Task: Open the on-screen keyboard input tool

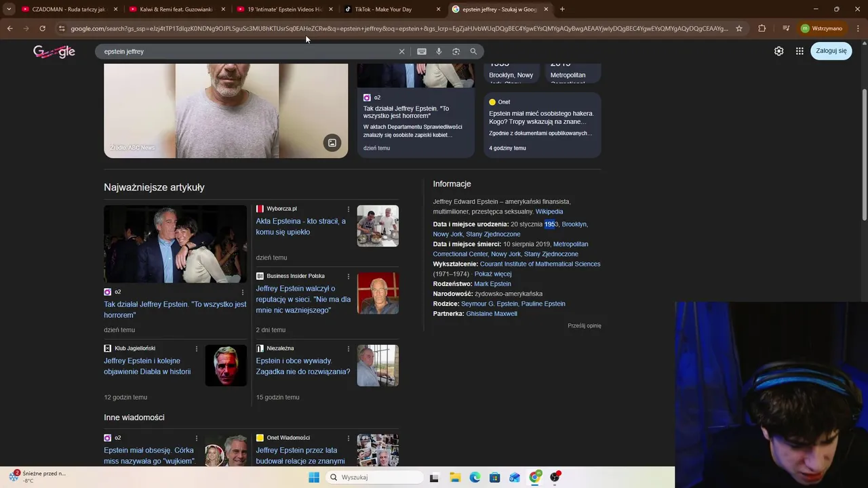Action: (x=422, y=52)
